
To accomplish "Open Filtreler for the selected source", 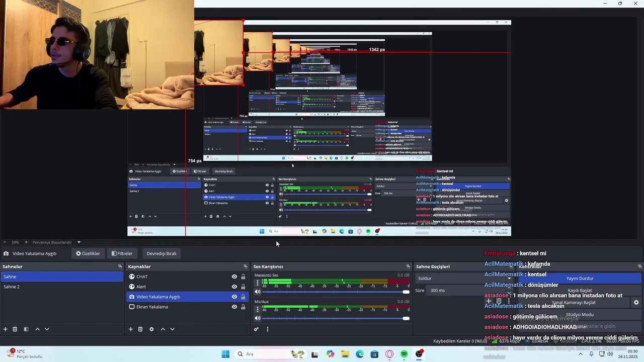I will 122,253.
